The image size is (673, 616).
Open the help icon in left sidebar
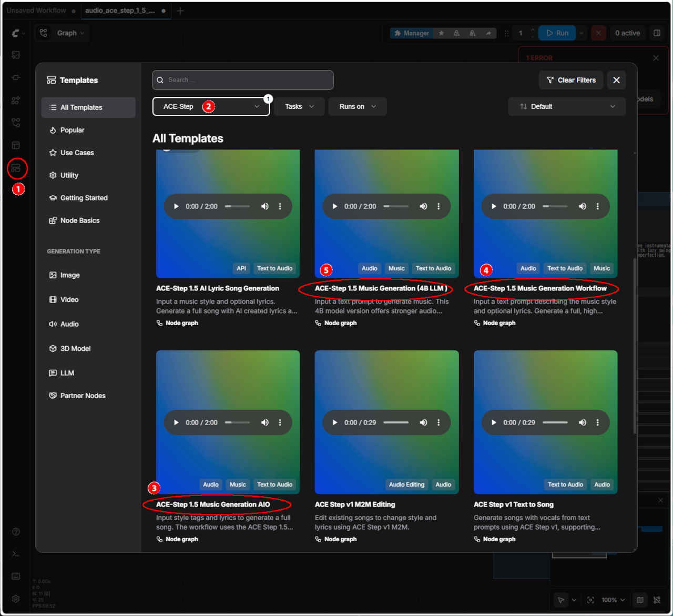tap(16, 532)
